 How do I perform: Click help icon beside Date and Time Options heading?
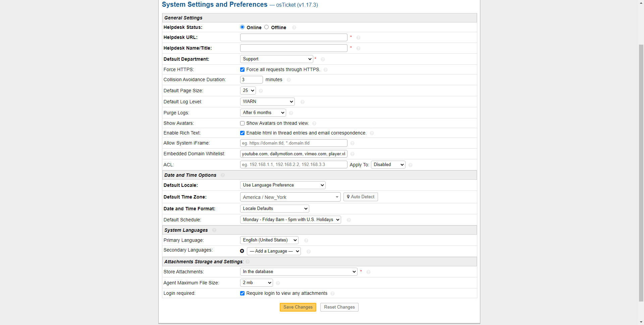pos(223,175)
